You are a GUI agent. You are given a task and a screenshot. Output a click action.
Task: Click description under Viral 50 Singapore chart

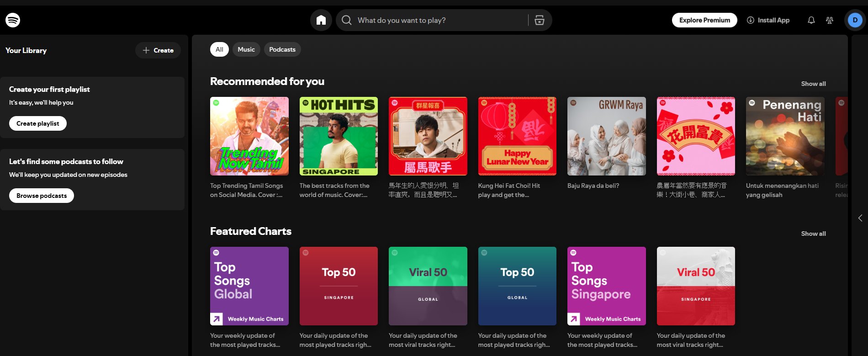click(691, 340)
